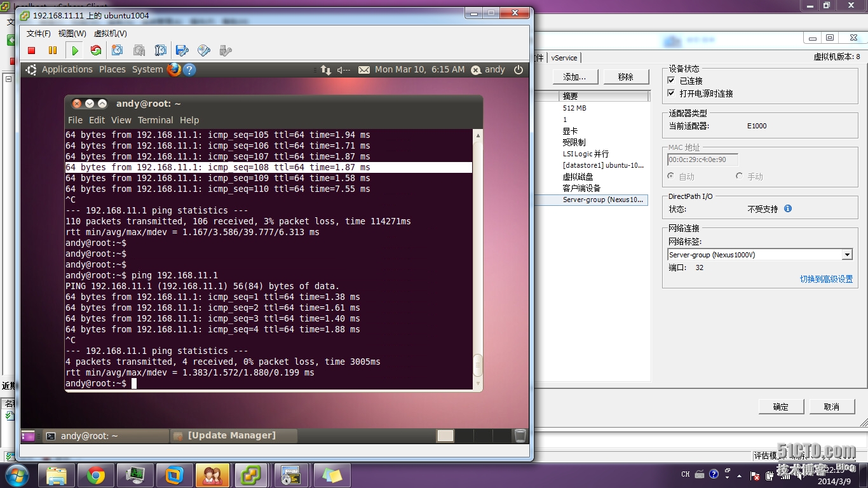Open the 视图(W) menu in console window
868x488 pixels.
point(72,34)
